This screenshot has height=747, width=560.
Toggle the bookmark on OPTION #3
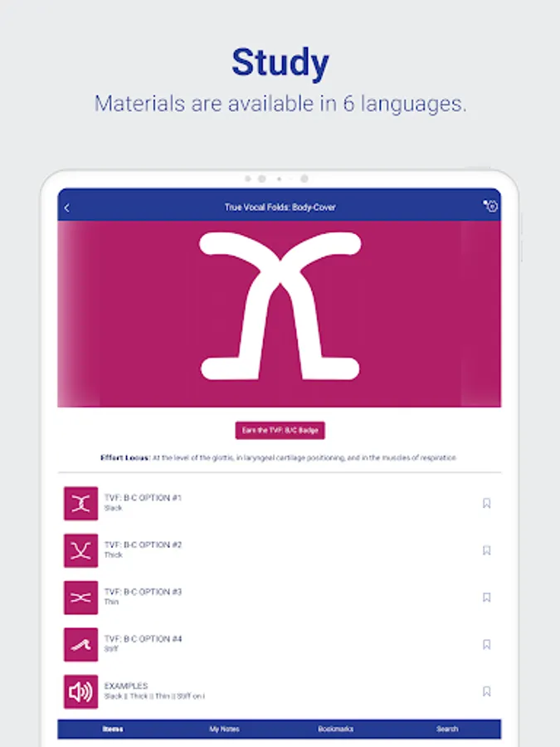tap(485, 597)
